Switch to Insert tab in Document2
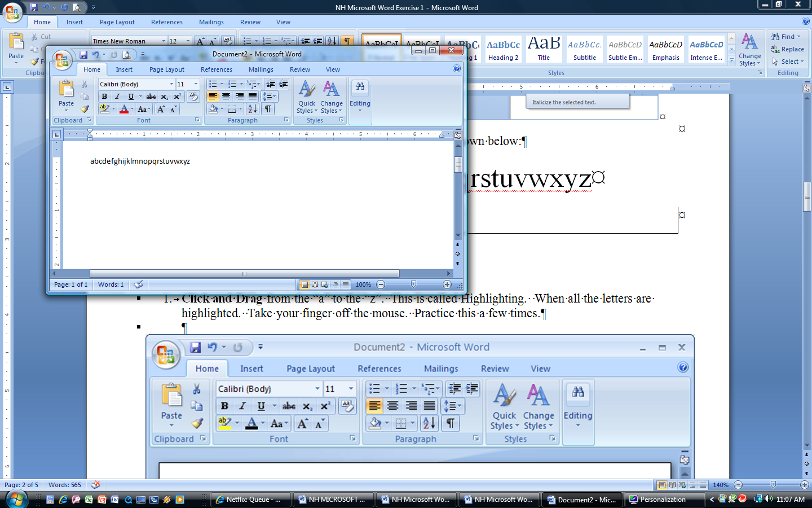The image size is (812, 508). (x=124, y=69)
